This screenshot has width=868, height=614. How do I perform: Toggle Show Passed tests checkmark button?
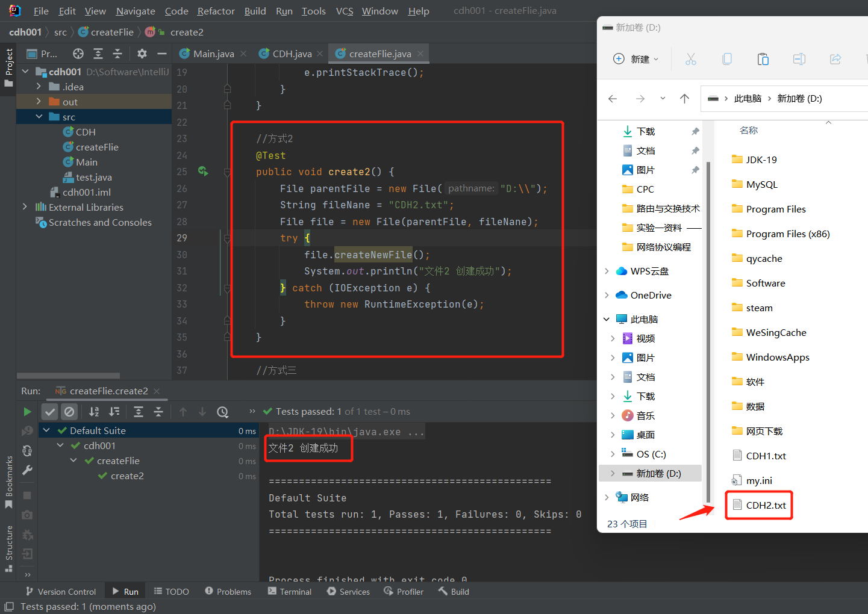coord(50,412)
